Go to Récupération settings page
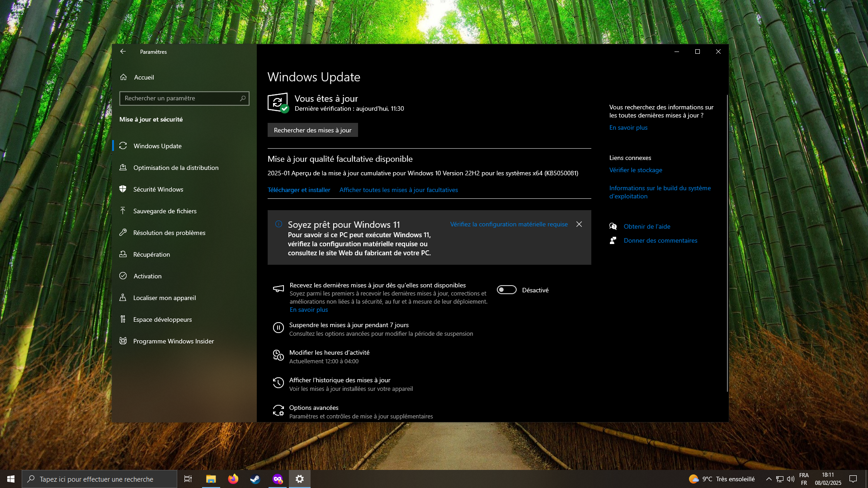The width and height of the screenshot is (868, 488). click(184, 254)
